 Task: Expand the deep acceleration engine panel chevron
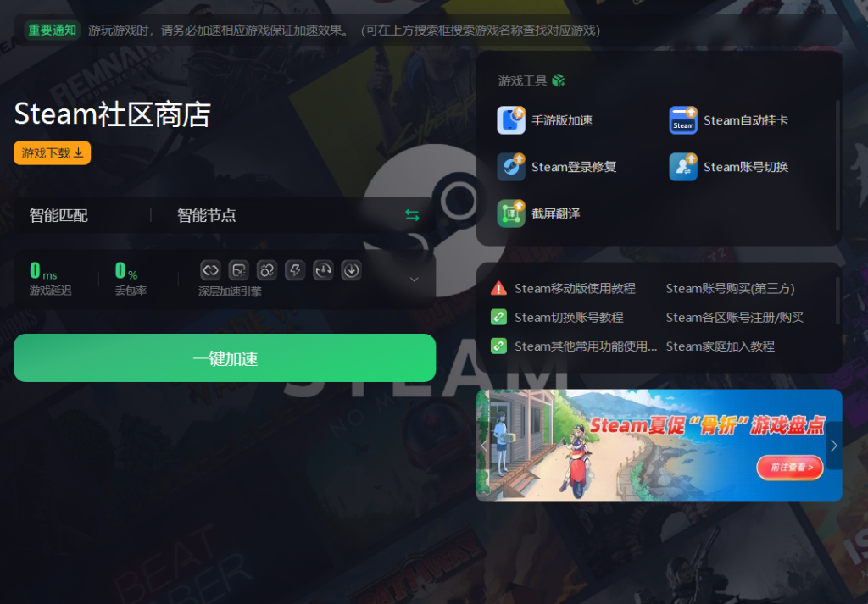[x=414, y=280]
